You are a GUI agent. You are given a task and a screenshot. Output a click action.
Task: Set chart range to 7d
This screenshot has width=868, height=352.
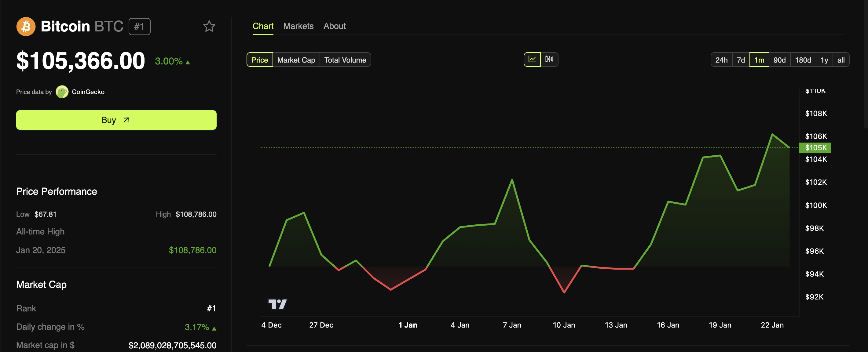(x=741, y=60)
